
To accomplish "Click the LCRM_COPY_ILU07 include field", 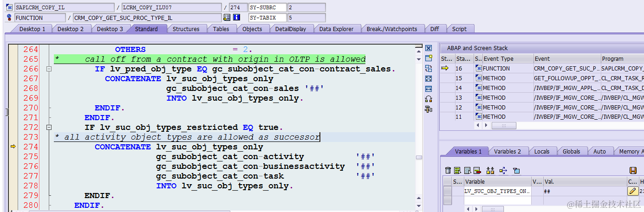I will pyautogui.click(x=172, y=7).
